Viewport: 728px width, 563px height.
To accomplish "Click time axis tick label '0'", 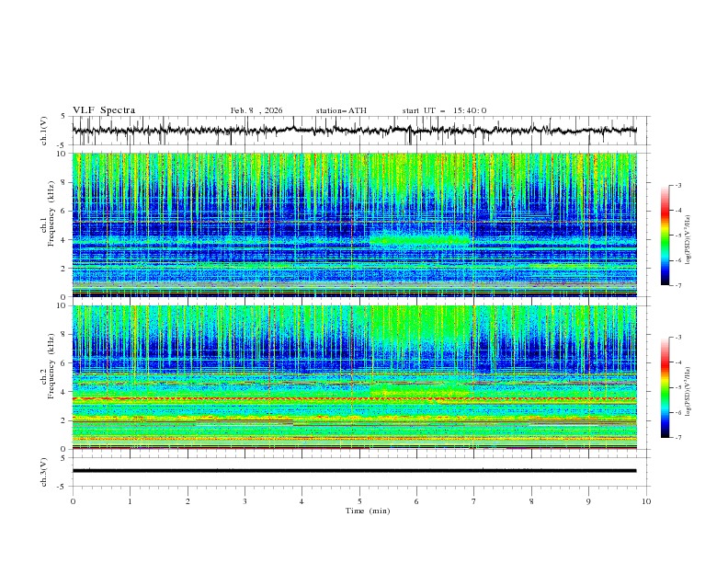I will 73,501.
